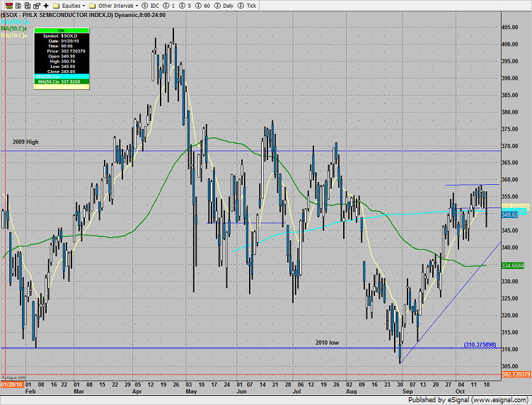The width and height of the screenshot is (532, 405).
Task: Click the black plus icon in toolbar
Action: (46, 6)
